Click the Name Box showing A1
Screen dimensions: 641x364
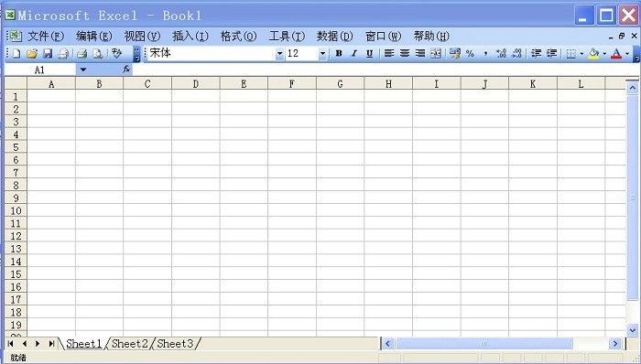tap(40, 70)
